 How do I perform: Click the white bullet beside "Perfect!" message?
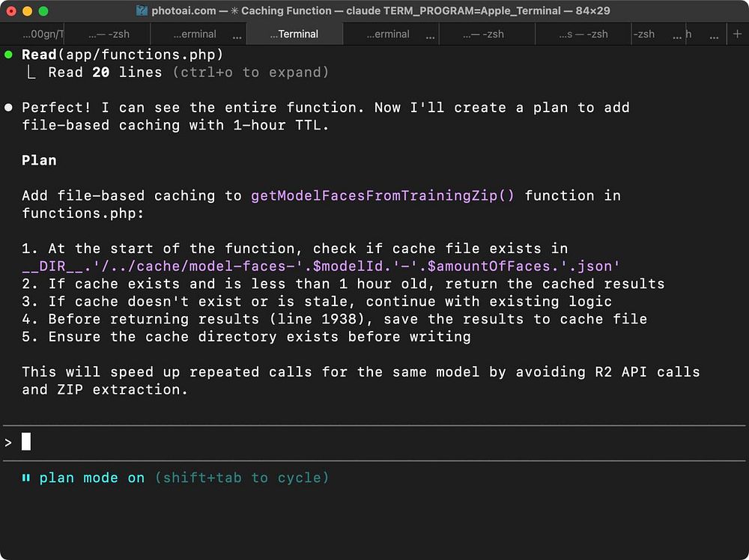(8, 108)
